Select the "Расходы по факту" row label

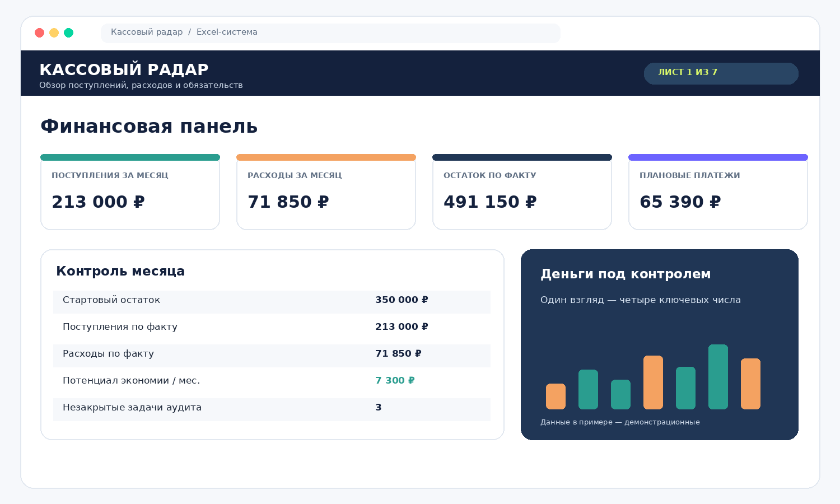[x=108, y=354]
